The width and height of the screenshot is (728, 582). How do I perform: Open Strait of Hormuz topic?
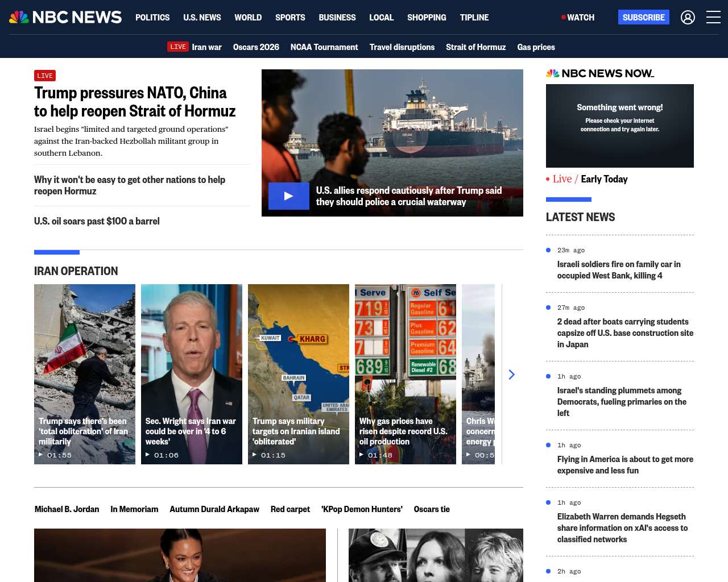pyautogui.click(x=476, y=47)
